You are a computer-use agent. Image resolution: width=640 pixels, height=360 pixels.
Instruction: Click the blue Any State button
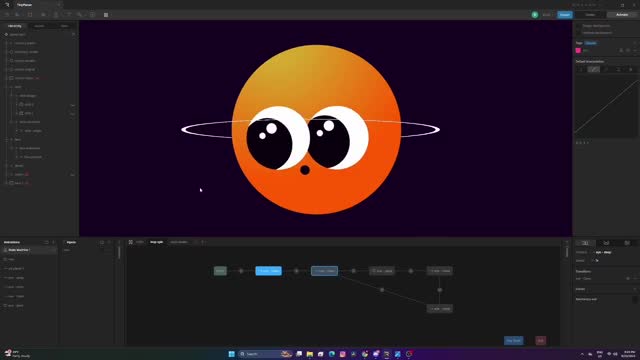click(x=513, y=340)
